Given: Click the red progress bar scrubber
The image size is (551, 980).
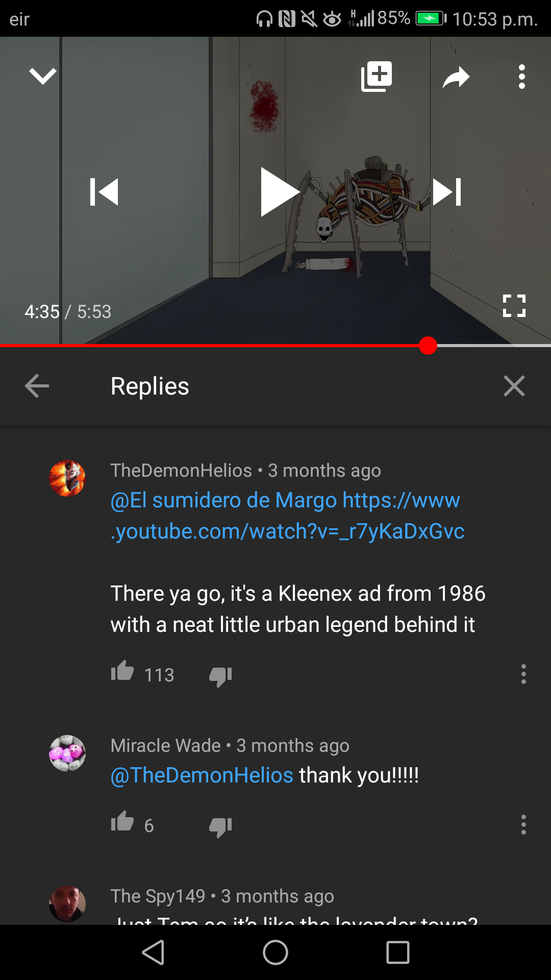Looking at the screenshot, I should [x=428, y=346].
